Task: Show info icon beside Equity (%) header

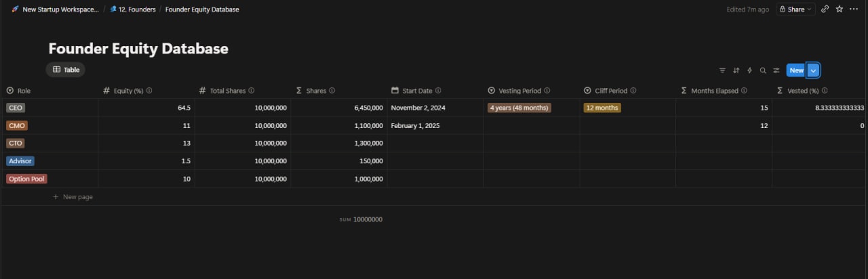Action: pyautogui.click(x=149, y=91)
